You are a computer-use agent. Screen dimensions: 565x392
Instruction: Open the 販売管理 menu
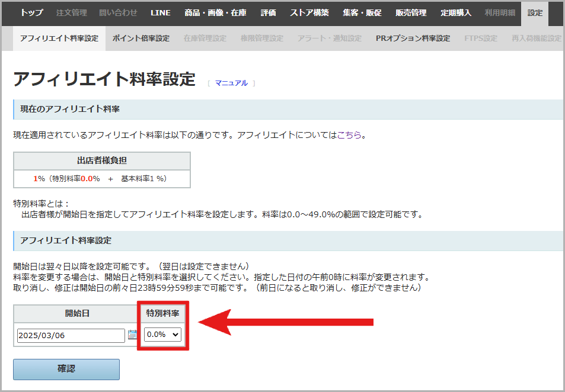tap(411, 13)
